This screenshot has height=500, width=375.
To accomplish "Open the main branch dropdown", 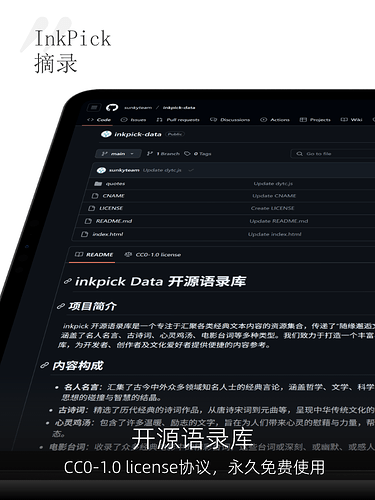I will (x=117, y=154).
